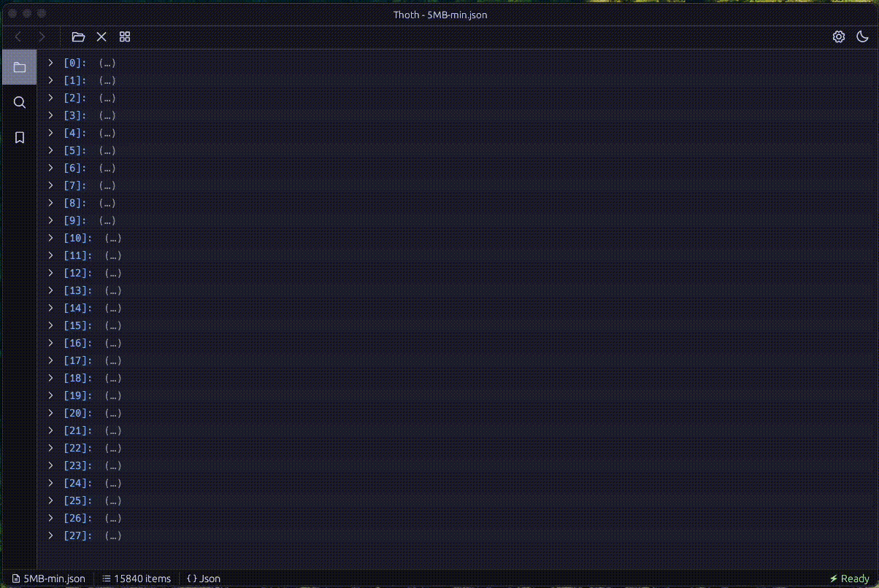Screen dimensions: 879x588
Task: Expand the [5] array node
Action: click(50, 150)
